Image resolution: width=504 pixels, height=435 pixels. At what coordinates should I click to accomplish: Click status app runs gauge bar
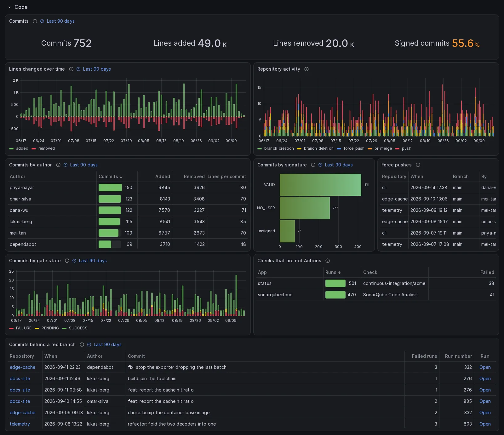(335, 283)
